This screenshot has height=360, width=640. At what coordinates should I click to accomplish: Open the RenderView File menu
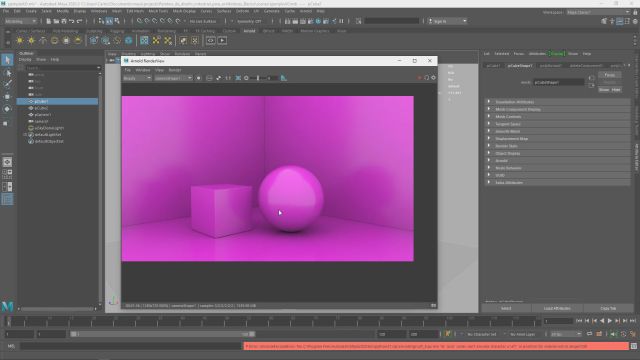[x=128, y=70]
